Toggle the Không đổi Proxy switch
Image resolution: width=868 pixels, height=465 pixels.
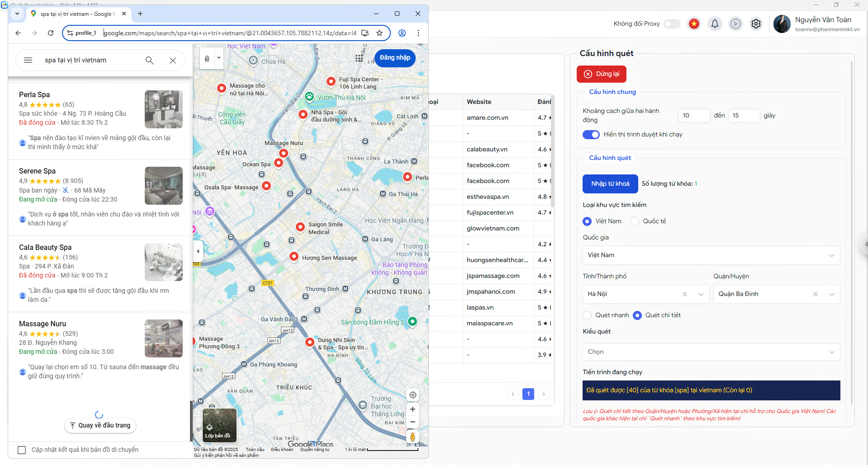672,23
